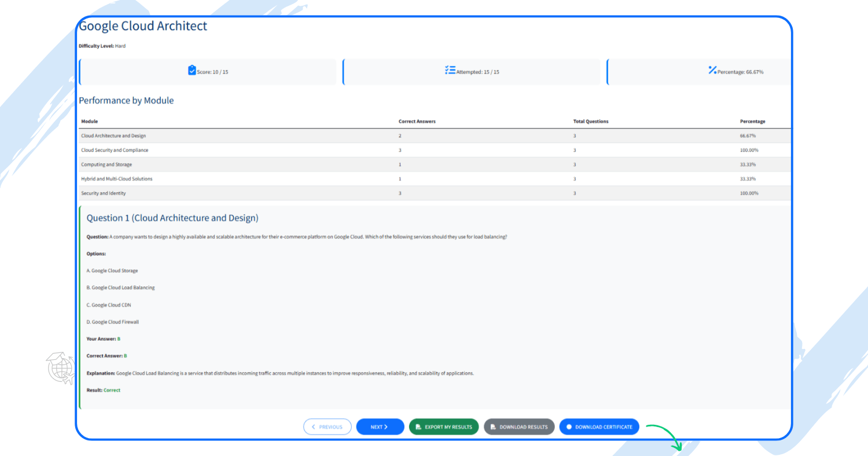Go to the next question

[380, 427]
